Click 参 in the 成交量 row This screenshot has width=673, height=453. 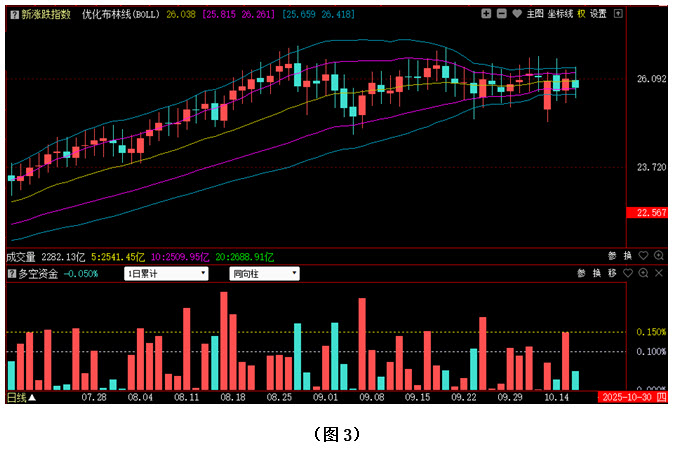(x=612, y=257)
